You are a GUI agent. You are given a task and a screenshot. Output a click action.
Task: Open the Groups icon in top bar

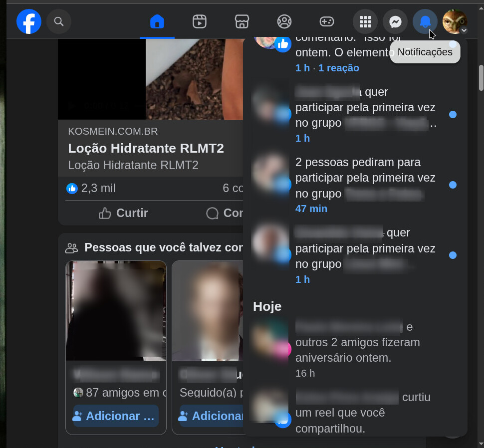[284, 22]
